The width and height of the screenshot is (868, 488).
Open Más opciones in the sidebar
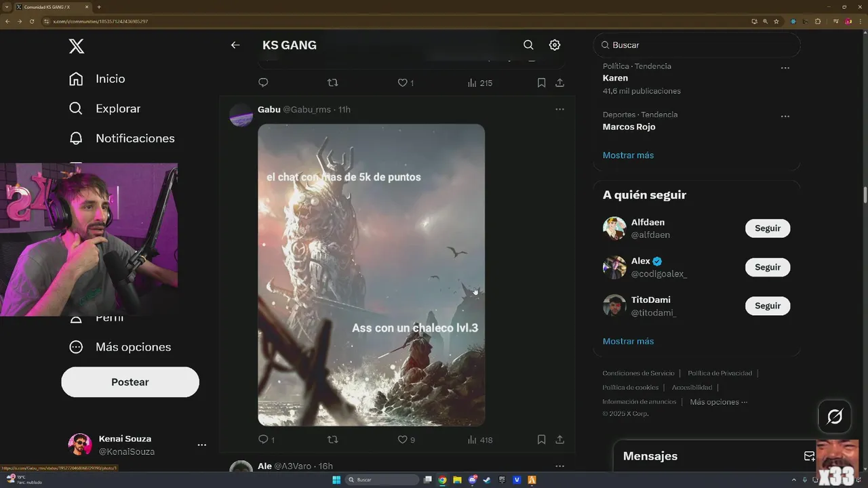(x=120, y=347)
